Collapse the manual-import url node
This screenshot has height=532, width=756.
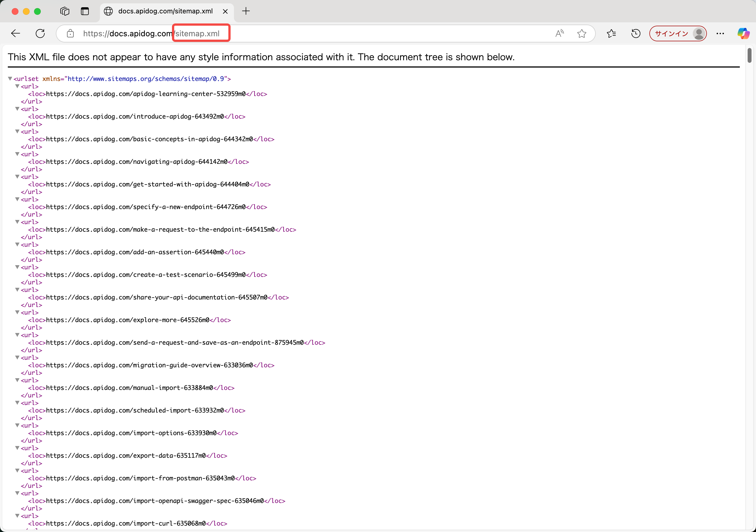(x=17, y=380)
